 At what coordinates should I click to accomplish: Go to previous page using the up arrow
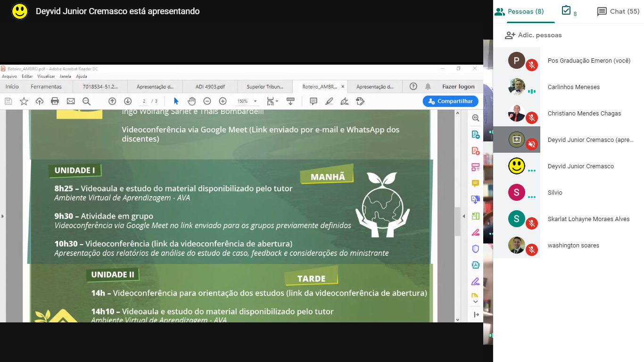click(x=112, y=101)
